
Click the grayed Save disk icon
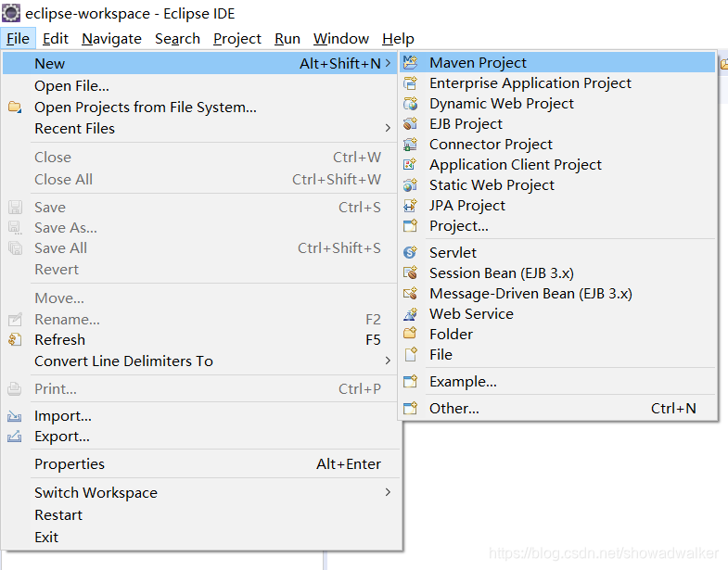point(15,207)
